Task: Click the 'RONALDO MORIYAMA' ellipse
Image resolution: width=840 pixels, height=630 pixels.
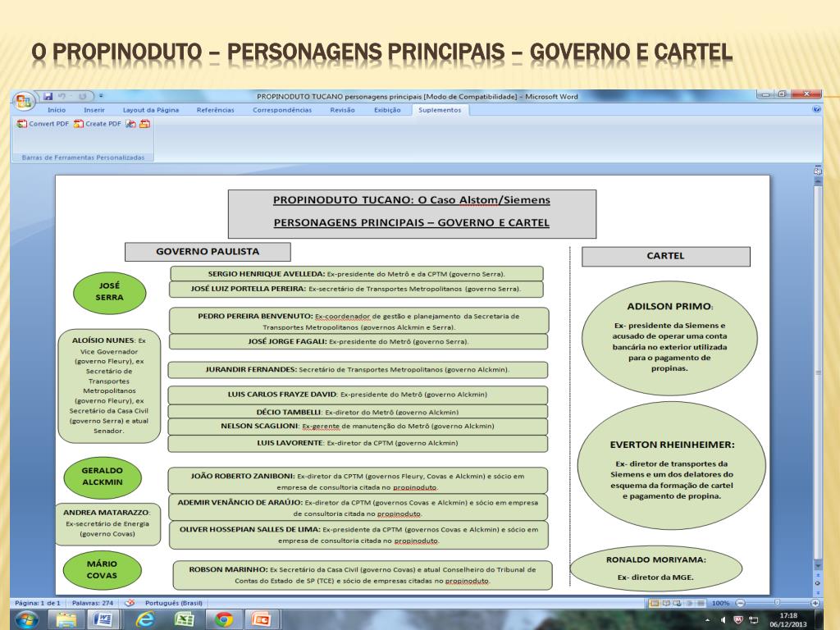Action: point(655,569)
